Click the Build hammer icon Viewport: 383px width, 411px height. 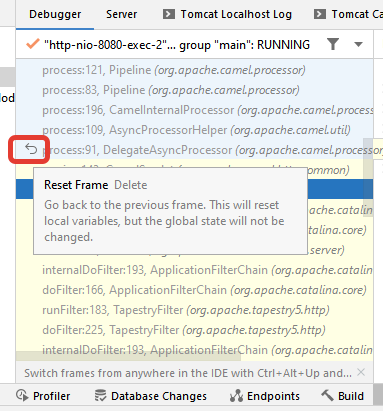327,395
